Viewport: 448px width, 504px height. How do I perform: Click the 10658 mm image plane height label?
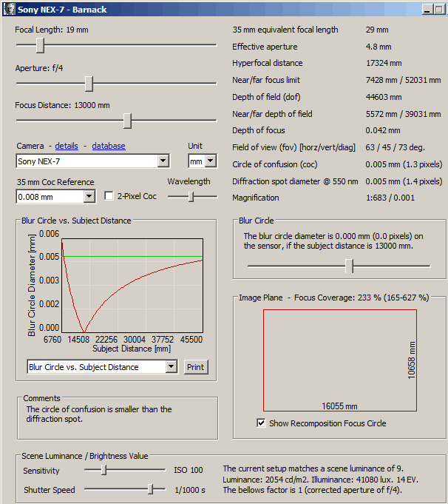pos(411,360)
